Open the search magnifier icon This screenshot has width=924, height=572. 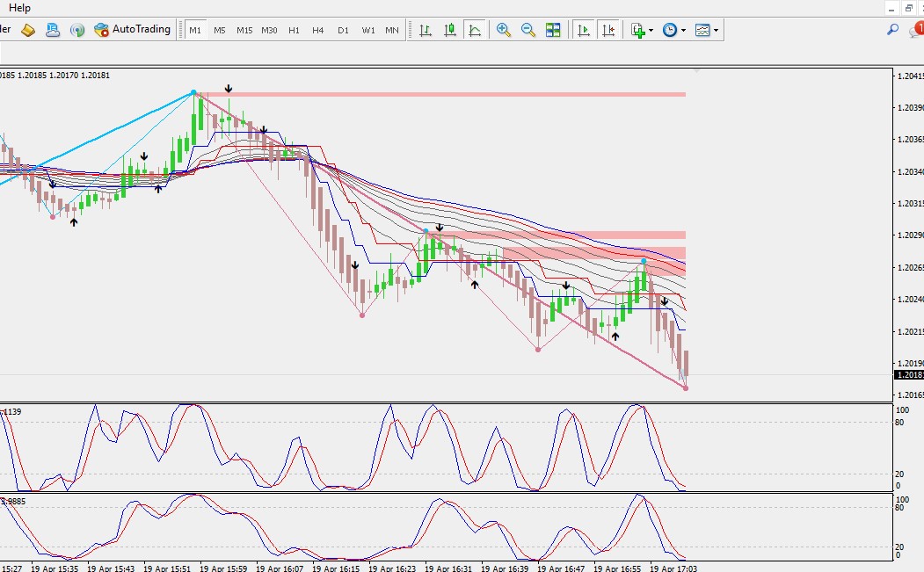pos(892,30)
